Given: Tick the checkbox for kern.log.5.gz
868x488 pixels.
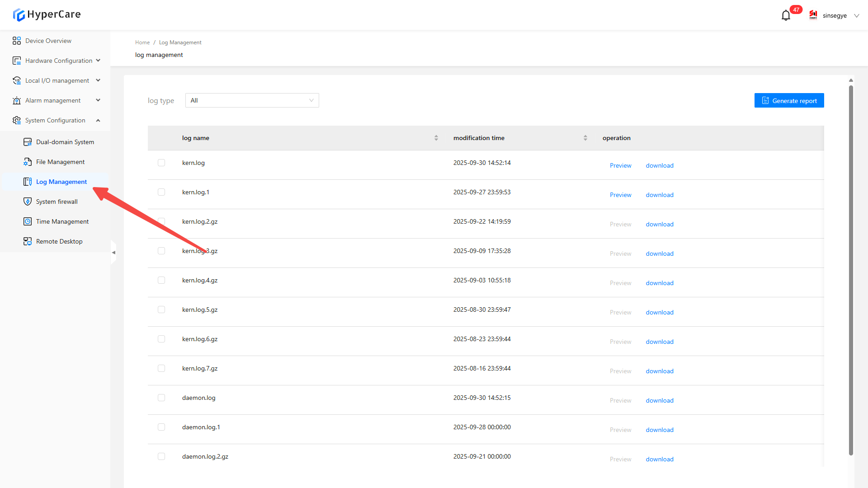Looking at the screenshot, I should [x=161, y=310].
